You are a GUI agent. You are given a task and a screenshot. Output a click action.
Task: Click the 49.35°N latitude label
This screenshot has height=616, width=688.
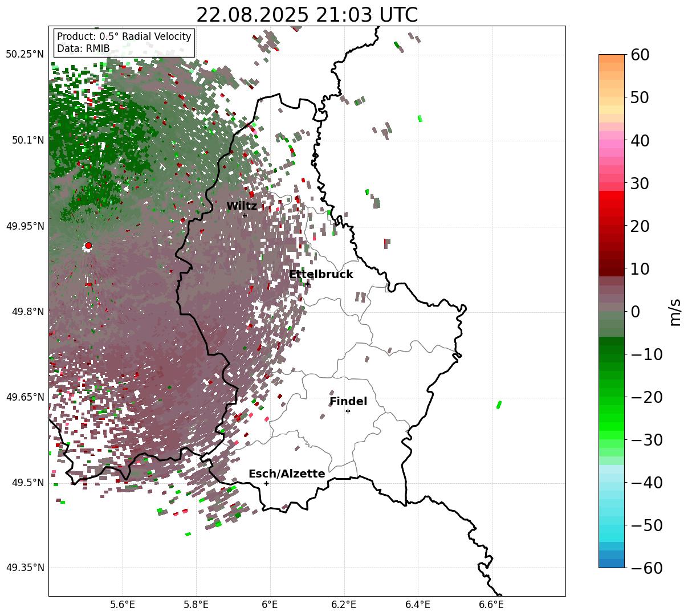pyautogui.click(x=25, y=568)
